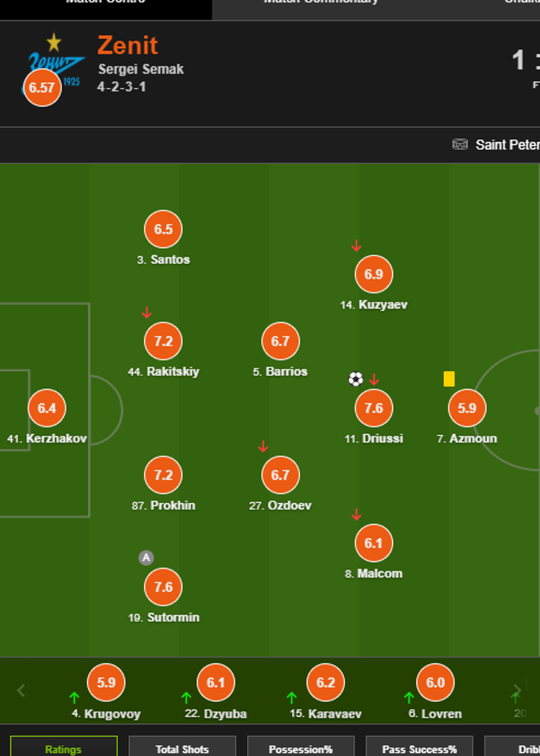Click the red substitution arrow above Malcom
540x756 pixels.
click(357, 515)
